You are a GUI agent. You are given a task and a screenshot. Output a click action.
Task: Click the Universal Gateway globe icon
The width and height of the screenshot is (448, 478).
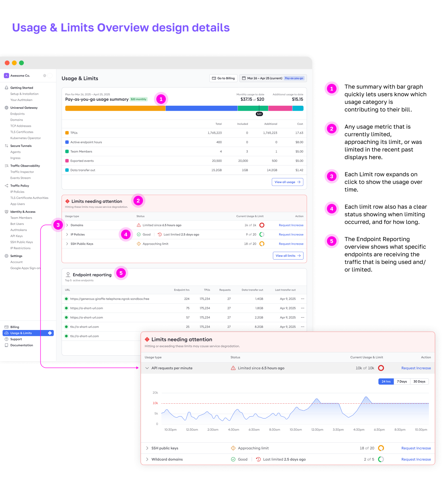pos(6,108)
